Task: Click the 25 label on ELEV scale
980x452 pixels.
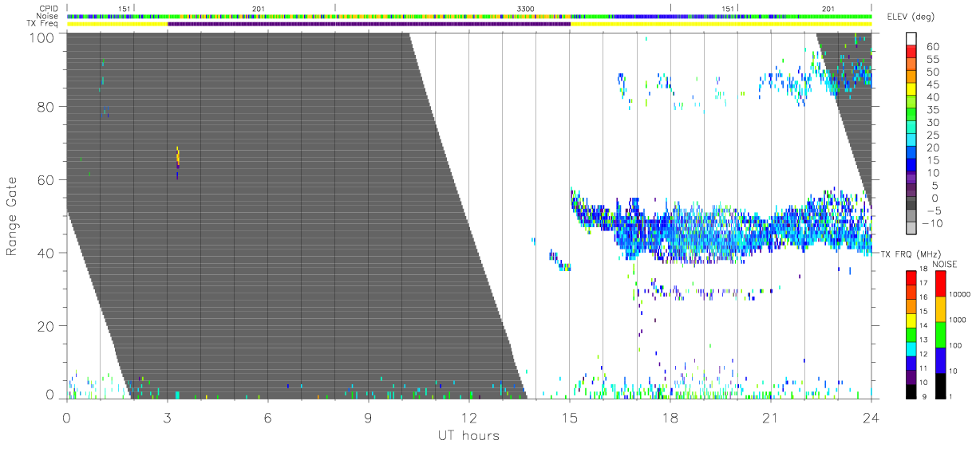Action: [932, 135]
